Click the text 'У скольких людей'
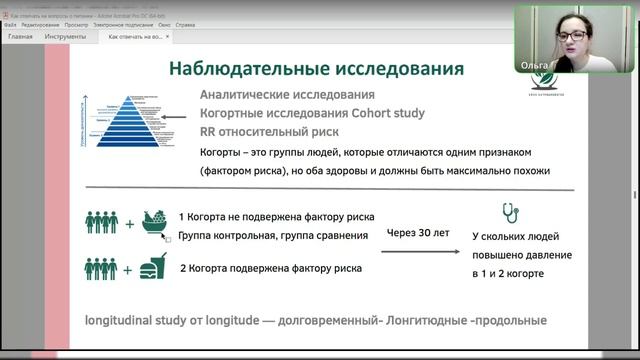 516,236
